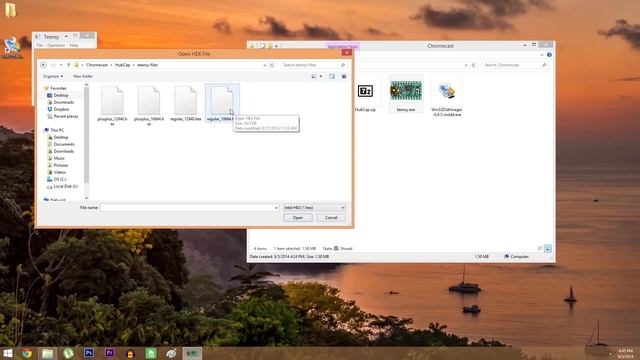Open the Intel HEX file type dropdown

coord(314,208)
